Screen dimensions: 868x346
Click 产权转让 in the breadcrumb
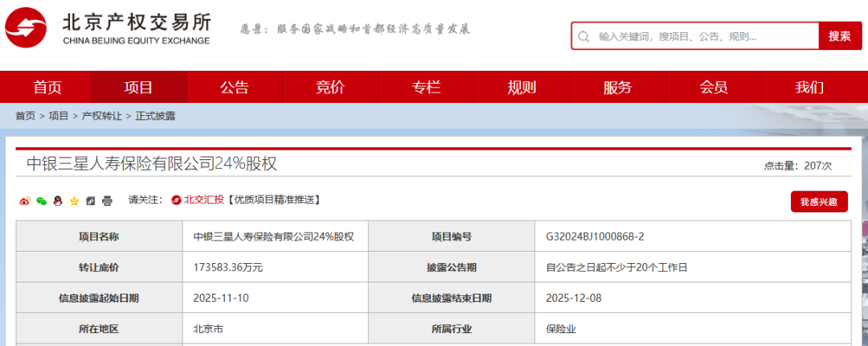tap(102, 116)
